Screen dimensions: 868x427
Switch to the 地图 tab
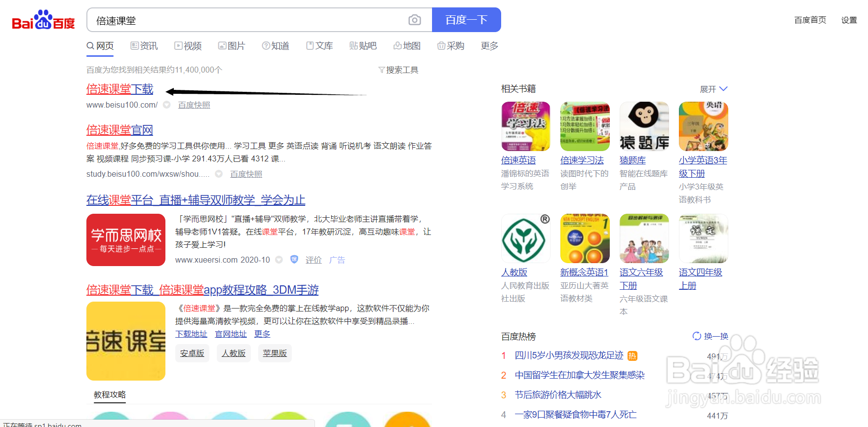coord(407,46)
